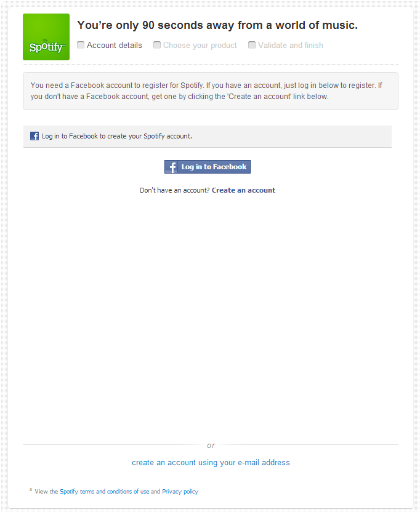
Task: Tick the Account details checkbox
Action: [81, 45]
